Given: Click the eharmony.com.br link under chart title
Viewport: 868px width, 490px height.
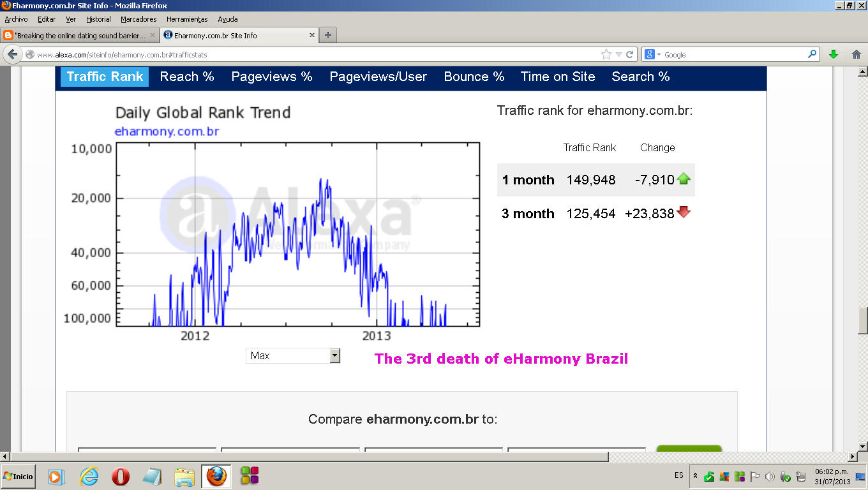Looking at the screenshot, I should click(167, 132).
